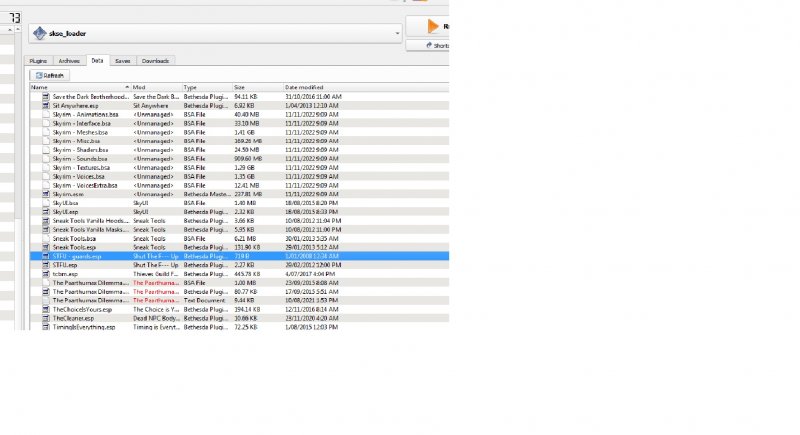This screenshot has height=435, width=800.
Task: Click file icon beside Skyrim - Meshes.bsa
Action: 45,132
